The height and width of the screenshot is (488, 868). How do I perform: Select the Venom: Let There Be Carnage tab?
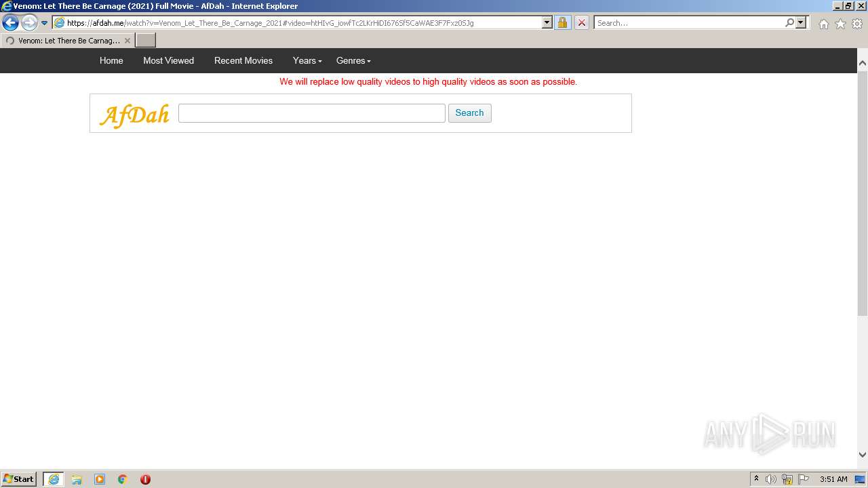68,41
